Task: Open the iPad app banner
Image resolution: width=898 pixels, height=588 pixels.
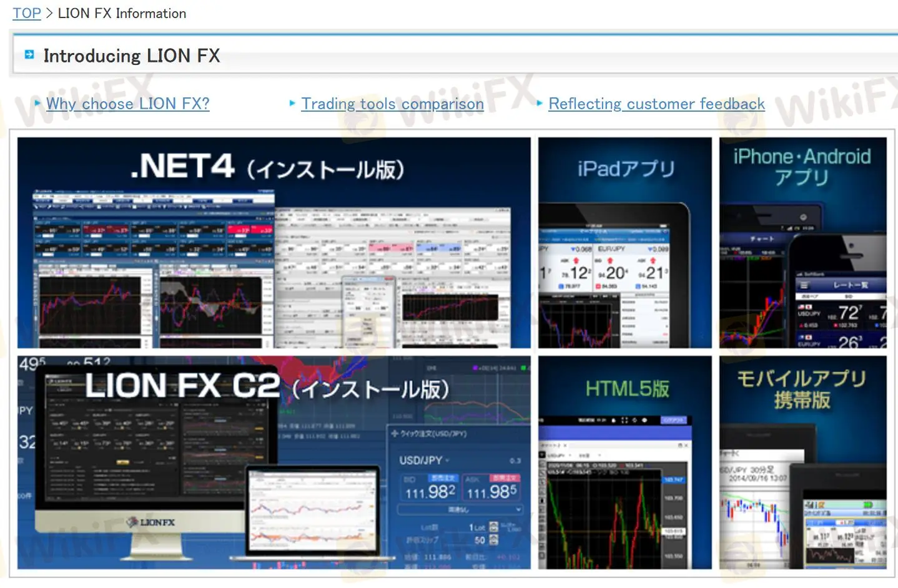Action: [x=625, y=243]
